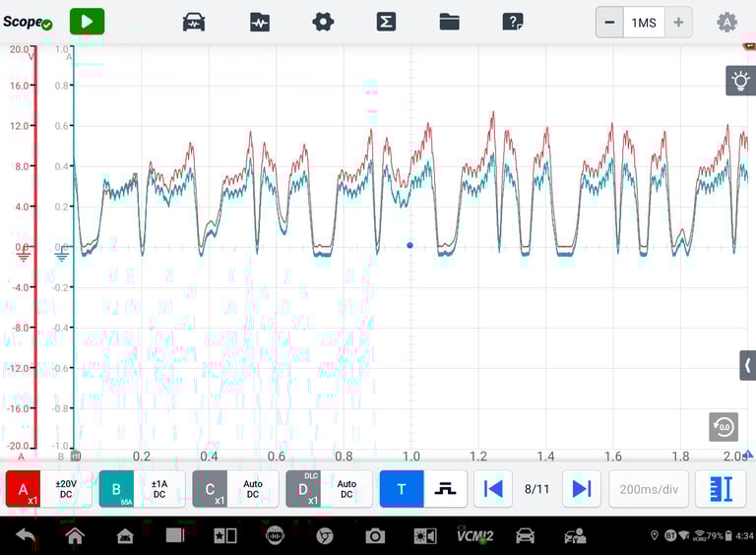756x555 pixels.
Task: Tap the auto setup gear 'A' icon
Action: (726, 23)
